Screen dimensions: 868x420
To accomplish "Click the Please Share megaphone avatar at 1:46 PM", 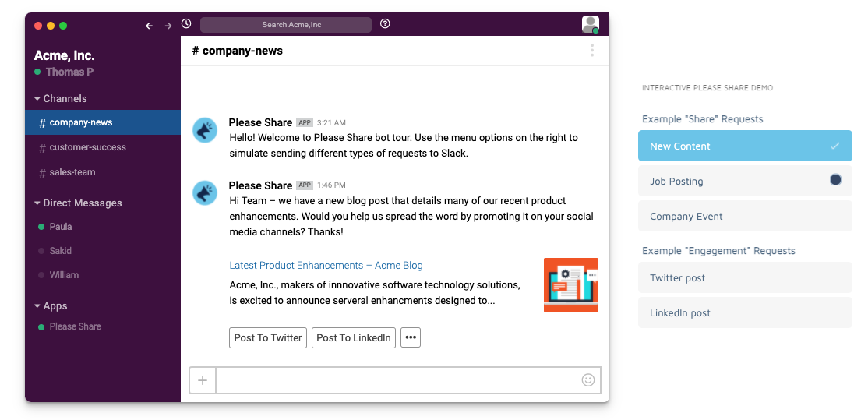I will point(204,193).
